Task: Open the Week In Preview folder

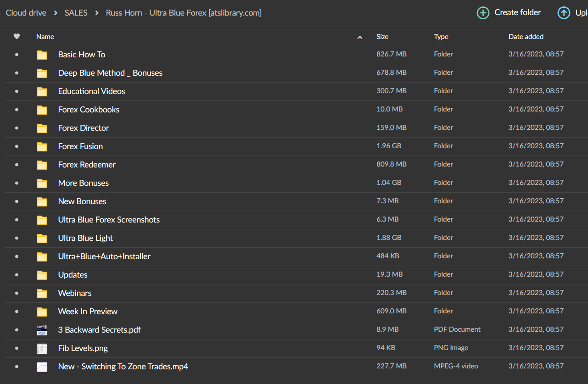Action: [88, 312]
